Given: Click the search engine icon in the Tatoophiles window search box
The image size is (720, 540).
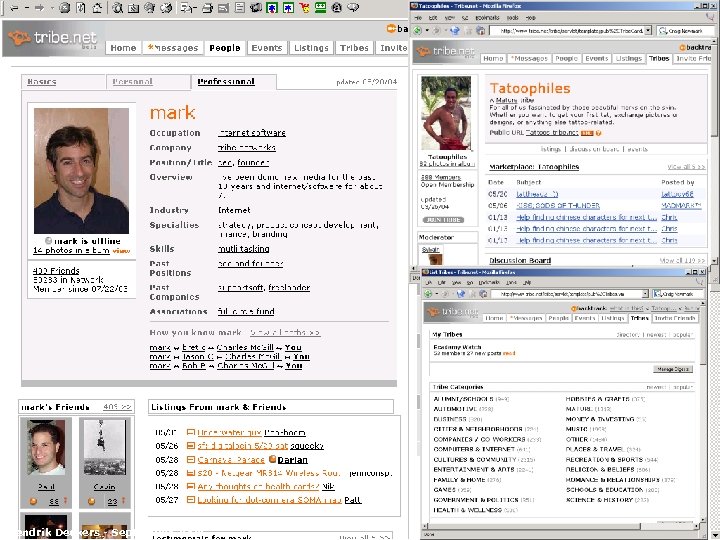Looking at the screenshot, I should 663,31.
